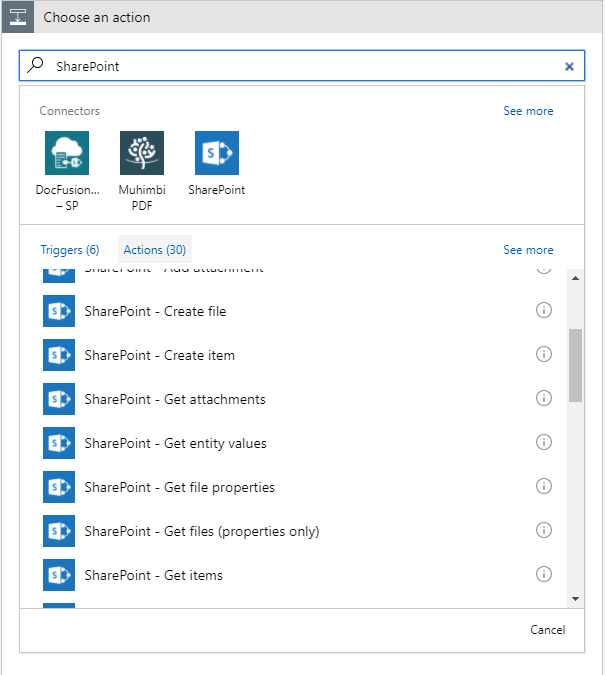Screen dimensions: 605x675
Task: Show info for Get files (properties only)
Action: 544,530
